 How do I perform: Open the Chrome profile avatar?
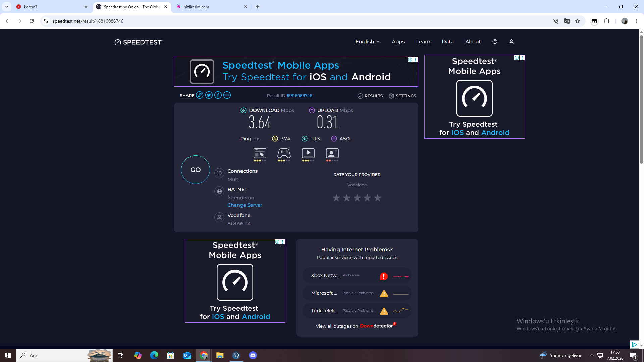624,21
